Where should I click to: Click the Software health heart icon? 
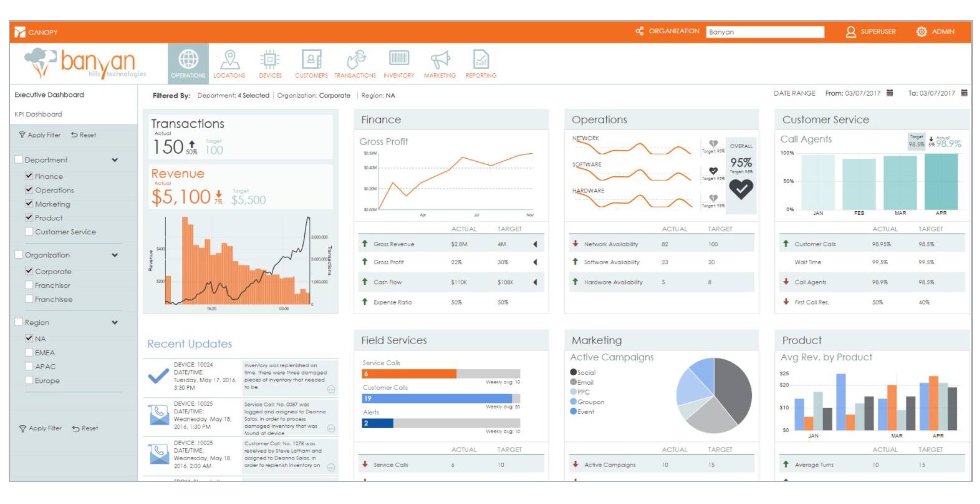pyautogui.click(x=713, y=171)
